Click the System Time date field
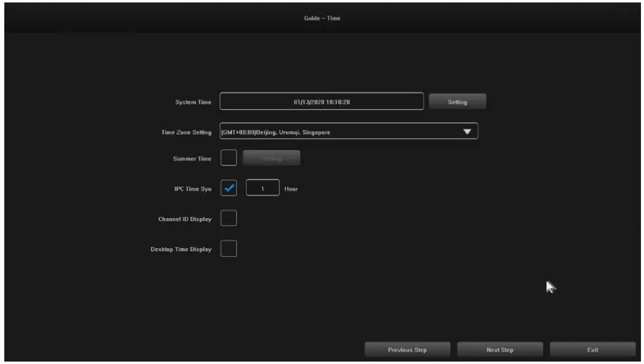The height and width of the screenshot is (364, 644). coord(321,101)
